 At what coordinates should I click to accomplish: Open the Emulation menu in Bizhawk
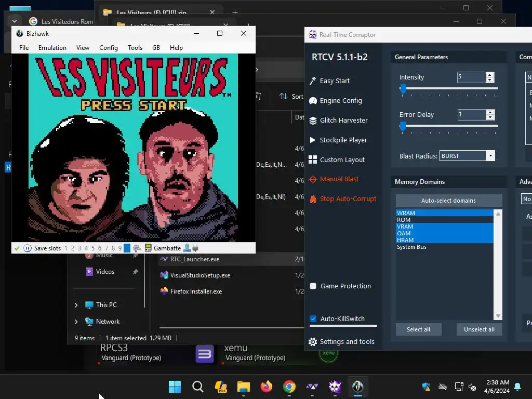point(52,47)
